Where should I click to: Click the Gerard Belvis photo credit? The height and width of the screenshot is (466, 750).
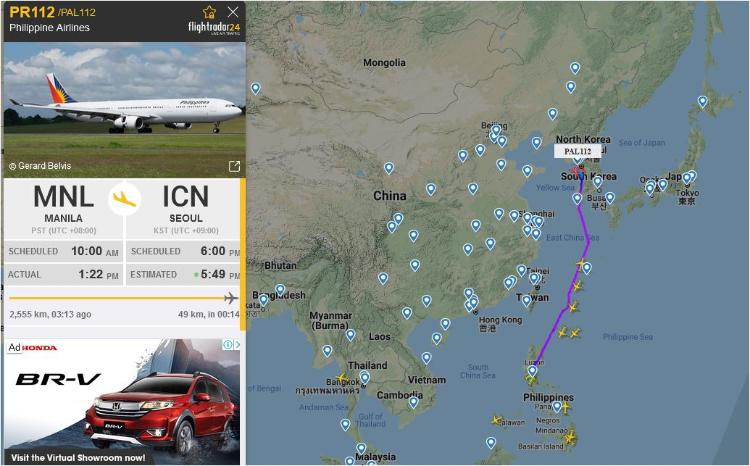pyautogui.click(x=40, y=166)
